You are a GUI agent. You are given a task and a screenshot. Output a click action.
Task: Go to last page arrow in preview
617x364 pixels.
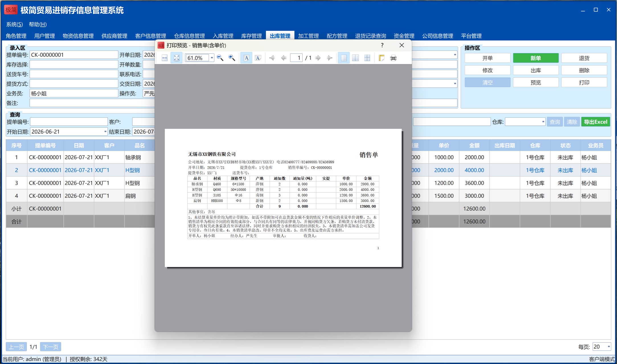(330, 58)
